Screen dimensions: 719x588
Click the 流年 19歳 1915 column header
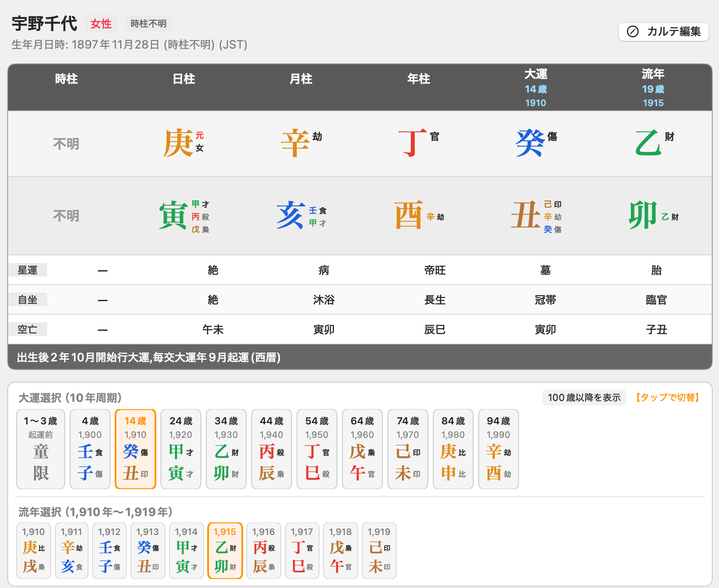653,88
